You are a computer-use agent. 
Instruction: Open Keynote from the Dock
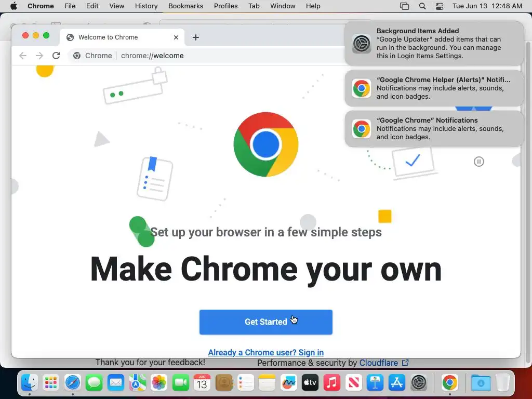[x=375, y=383]
